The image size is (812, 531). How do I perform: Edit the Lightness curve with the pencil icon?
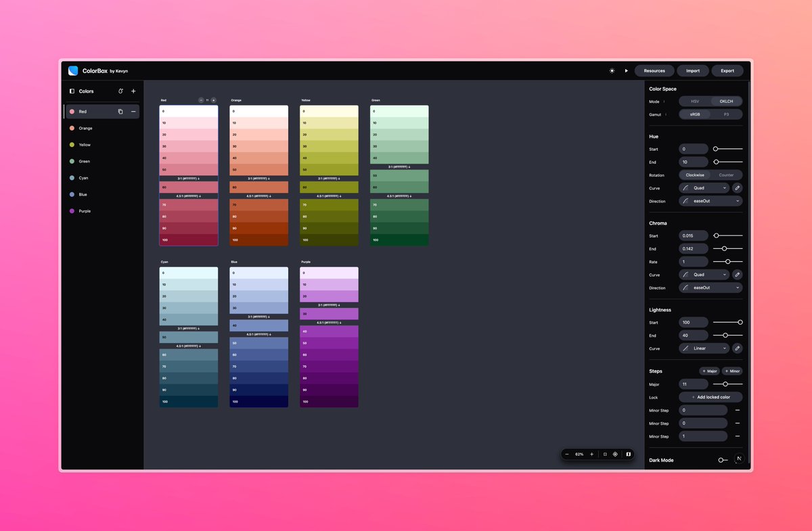738,348
